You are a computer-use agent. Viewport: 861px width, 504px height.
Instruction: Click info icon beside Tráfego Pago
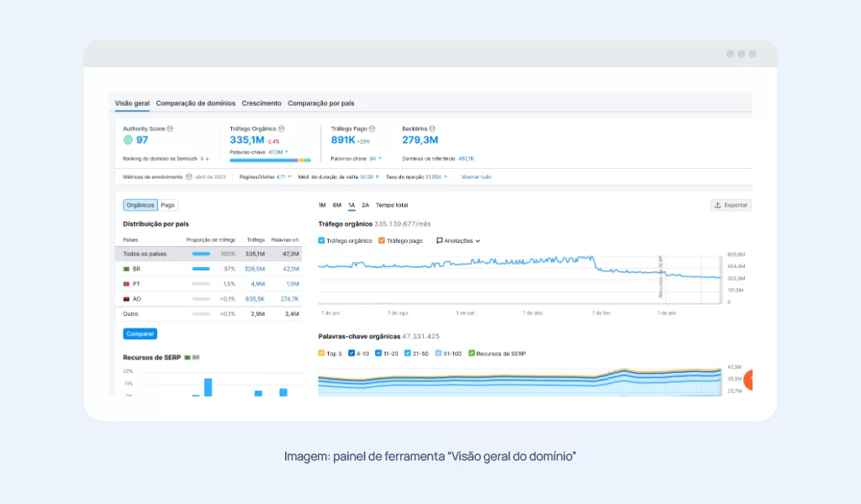(x=372, y=129)
